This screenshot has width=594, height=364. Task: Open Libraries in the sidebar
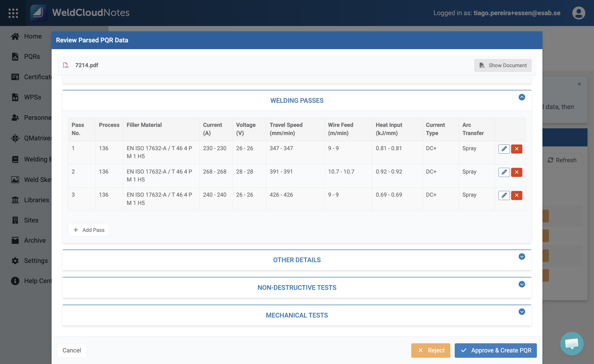point(30,200)
